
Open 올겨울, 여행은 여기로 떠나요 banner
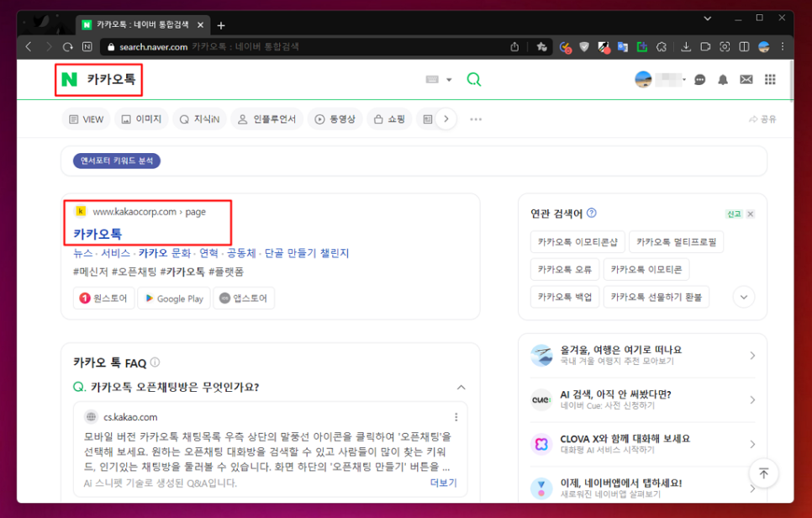click(643, 356)
